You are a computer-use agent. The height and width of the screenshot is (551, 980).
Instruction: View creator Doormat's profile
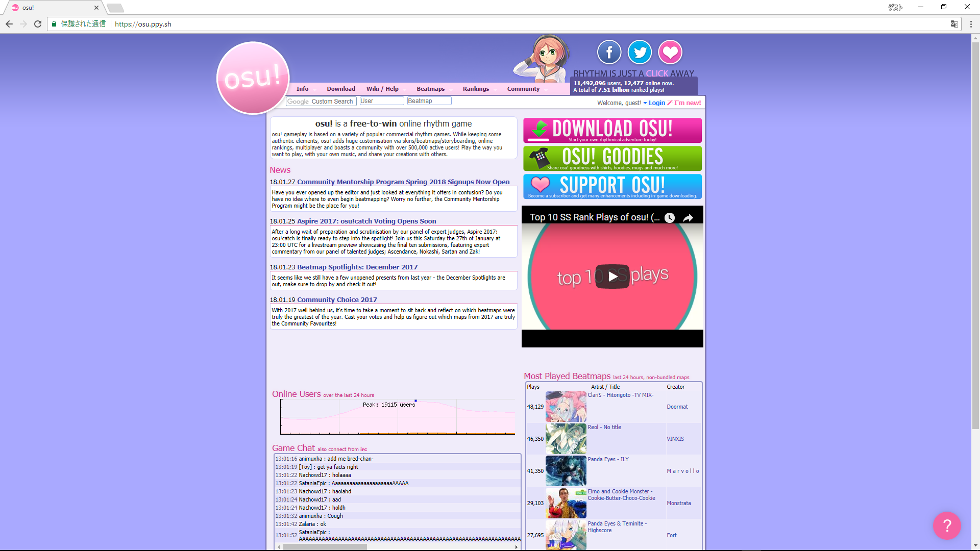click(677, 407)
